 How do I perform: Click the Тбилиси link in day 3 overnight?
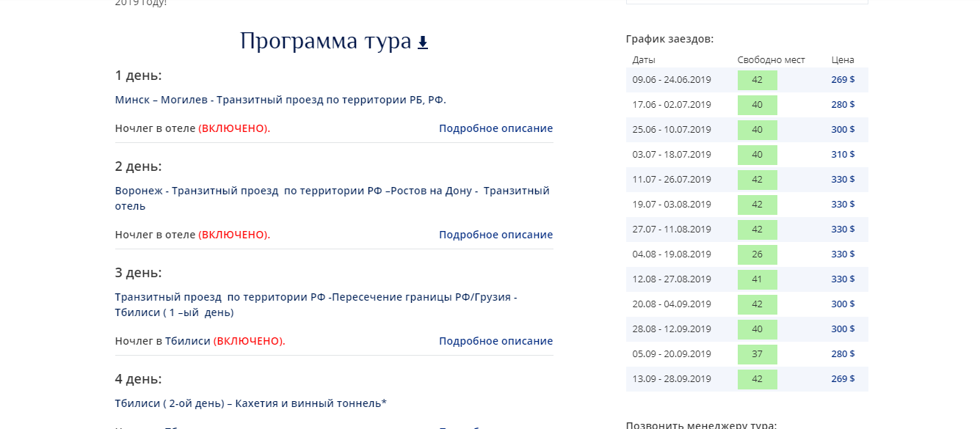(187, 341)
